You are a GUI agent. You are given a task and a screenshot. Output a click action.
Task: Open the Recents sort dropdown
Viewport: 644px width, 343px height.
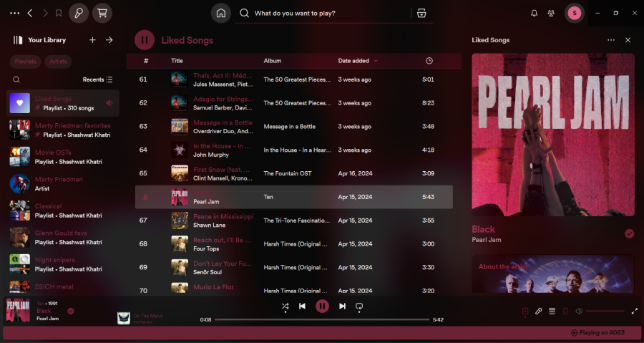tap(97, 79)
